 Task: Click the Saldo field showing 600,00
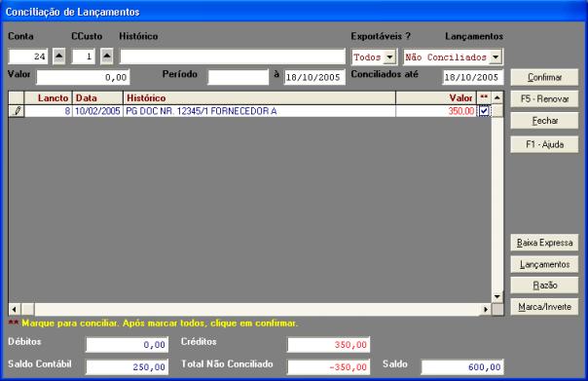click(462, 366)
